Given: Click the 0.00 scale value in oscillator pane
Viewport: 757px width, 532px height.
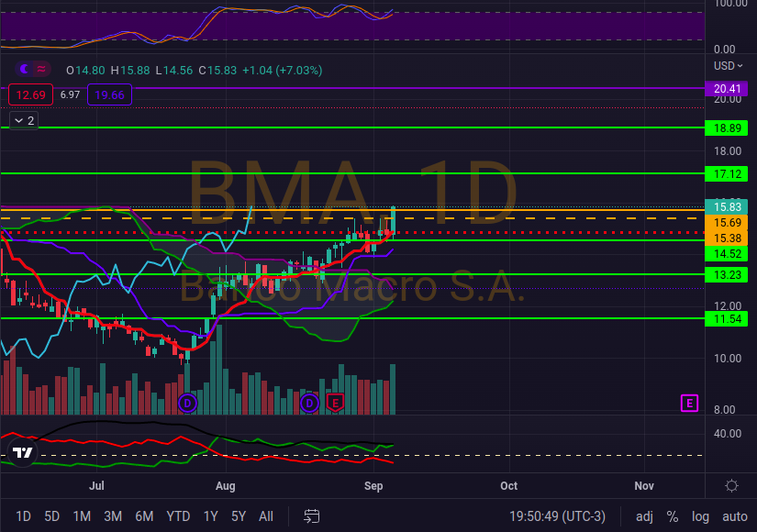Looking at the screenshot, I should tap(725, 50).
